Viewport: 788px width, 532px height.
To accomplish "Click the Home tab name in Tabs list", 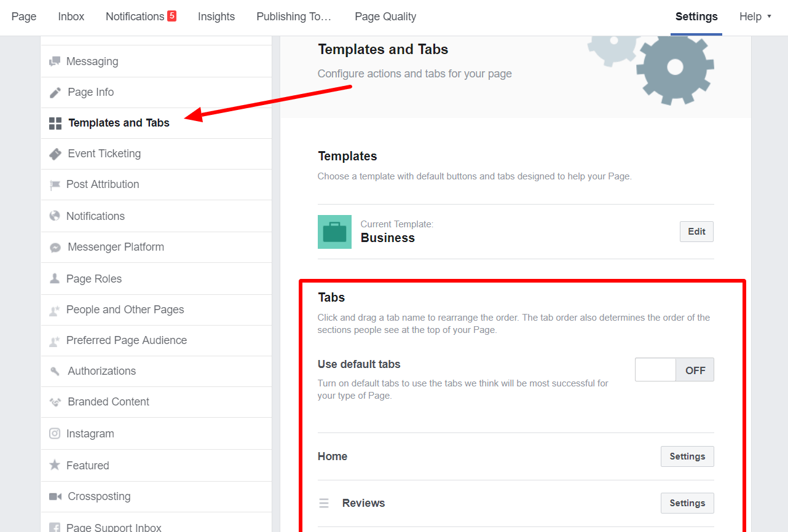I will coord(333,456).
